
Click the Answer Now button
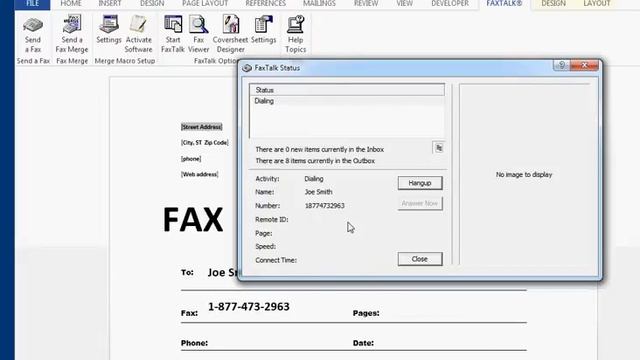(x=420, y=203)
